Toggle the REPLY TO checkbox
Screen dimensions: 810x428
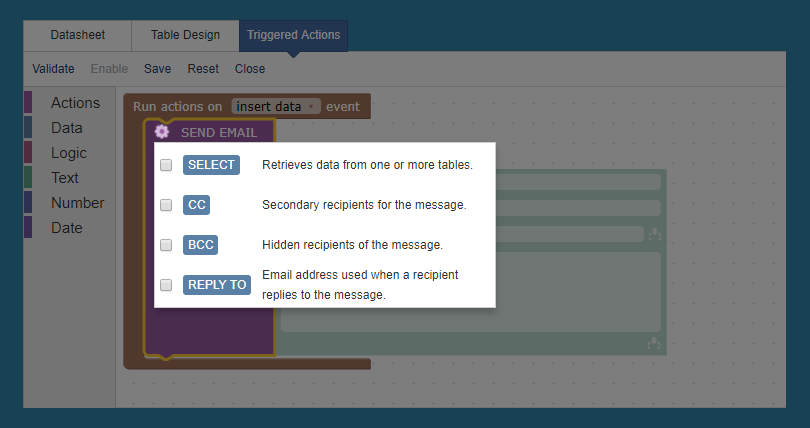[166, 284]
